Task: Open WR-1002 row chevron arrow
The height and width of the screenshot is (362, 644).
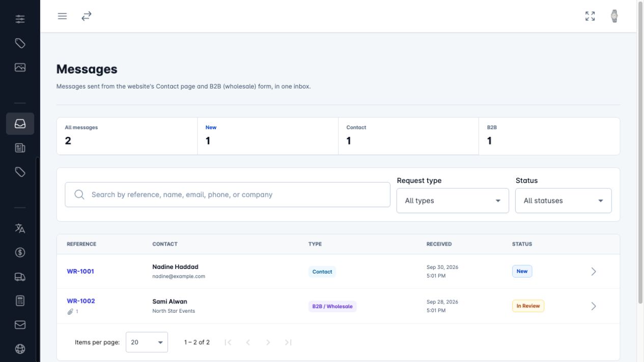Action: point(594,306)
